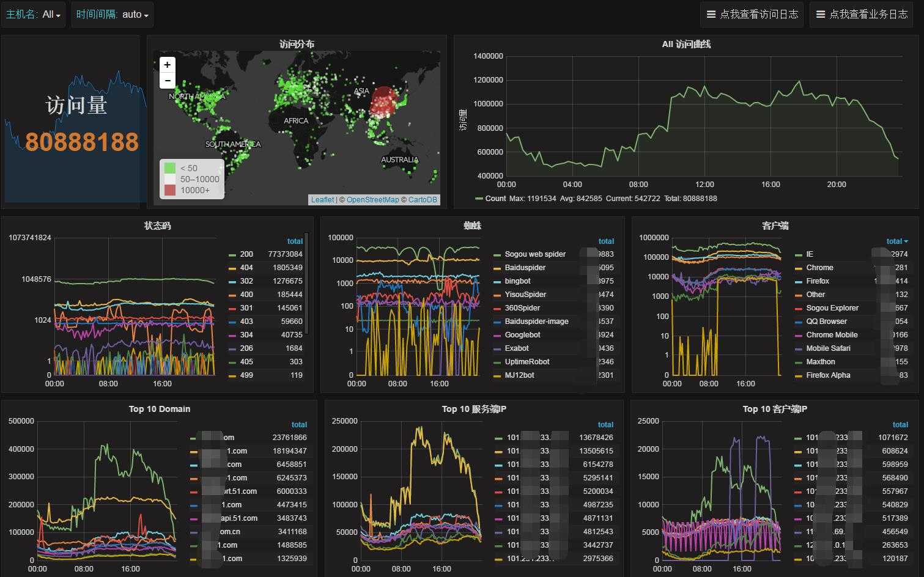Zoom out on the 访问分布 map
Image resolution: width=924 pixels, height=577 pixels.
pos(168,81)
